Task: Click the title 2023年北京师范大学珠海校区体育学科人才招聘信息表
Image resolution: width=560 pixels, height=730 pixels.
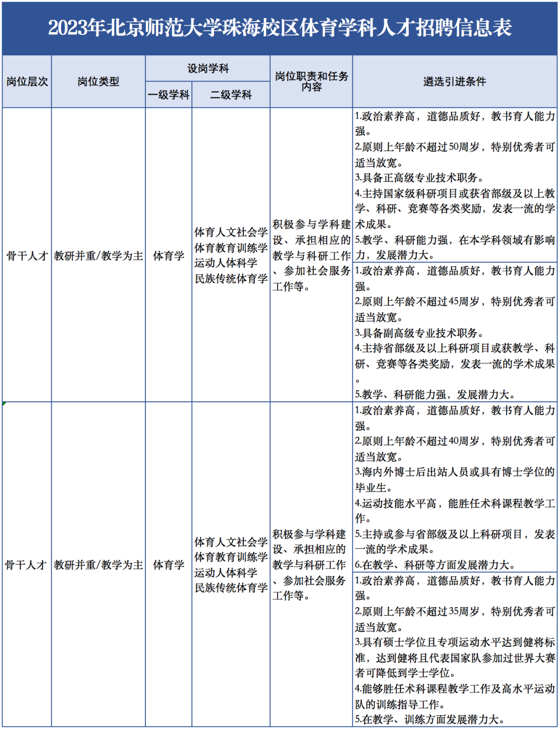Action: (x=280, y=28)
